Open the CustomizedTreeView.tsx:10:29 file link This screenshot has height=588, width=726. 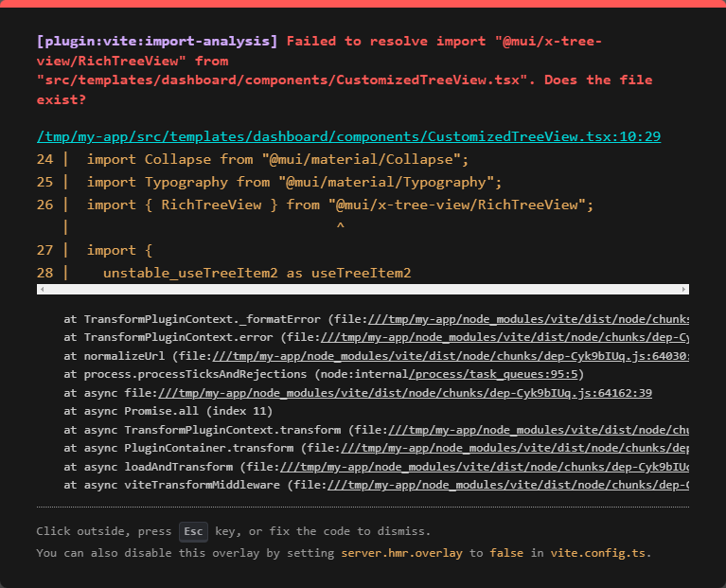coord(348,136)
